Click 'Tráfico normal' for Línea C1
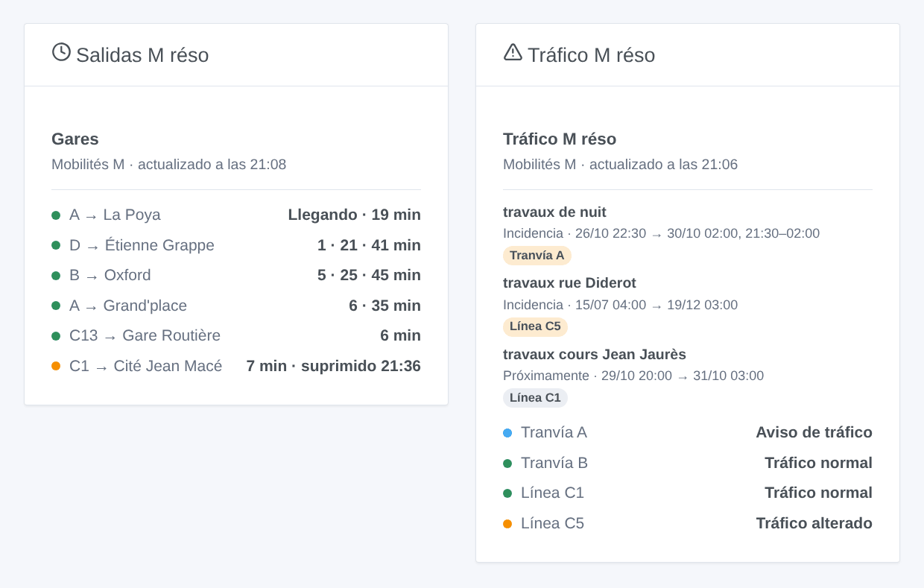The width and height of the screenshot is (924, 588). pos(818,493)
